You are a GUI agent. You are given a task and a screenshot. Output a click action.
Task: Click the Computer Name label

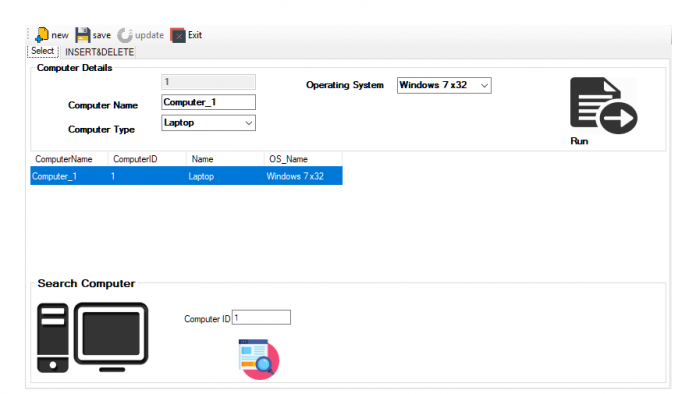(x=103, y=105)
